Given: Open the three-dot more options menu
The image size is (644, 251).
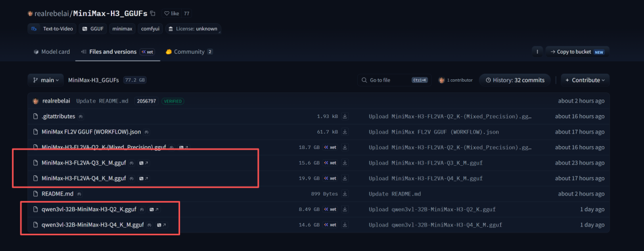Looking at the screenshot, I should (x=537, y=52).
